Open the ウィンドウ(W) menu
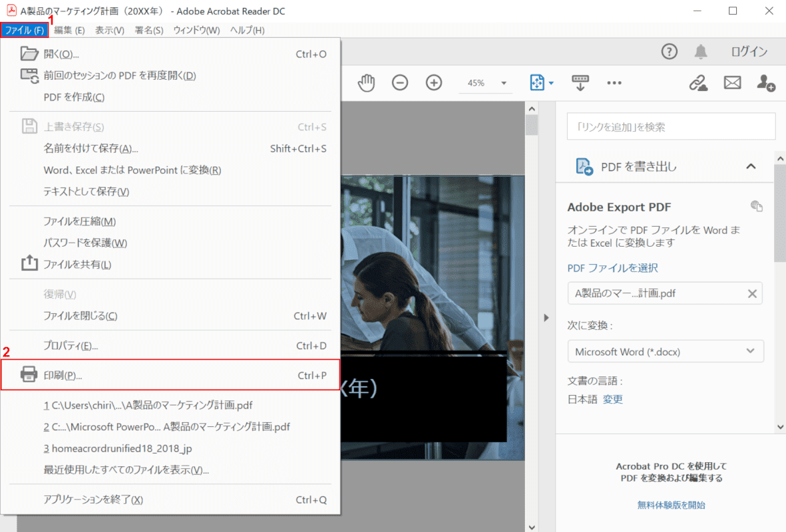Viewport: 786px width, 532px height. 196,30
